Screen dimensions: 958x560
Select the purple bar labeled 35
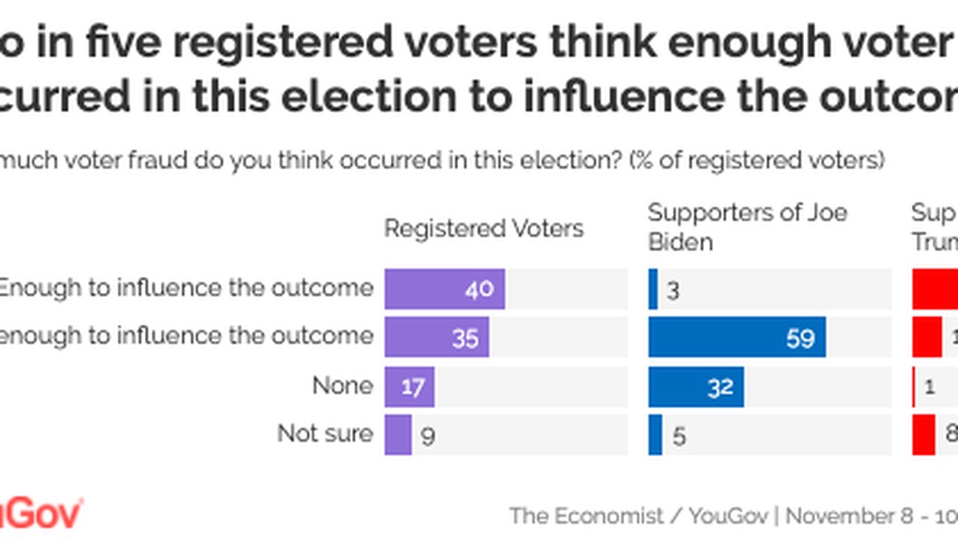tap(436, 337)
